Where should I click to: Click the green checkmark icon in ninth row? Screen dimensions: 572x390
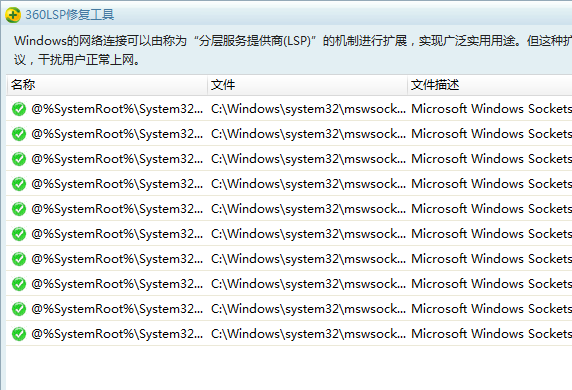(x=19, y=309)
